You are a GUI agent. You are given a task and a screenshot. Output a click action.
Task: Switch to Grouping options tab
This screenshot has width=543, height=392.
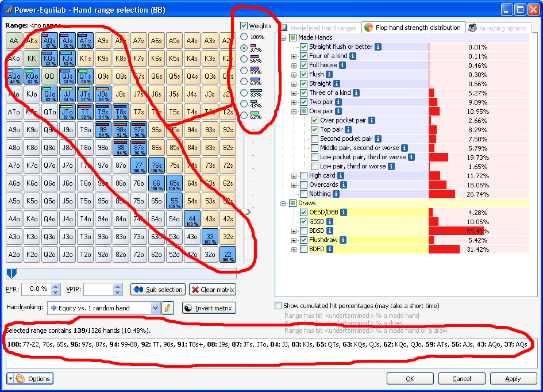point(498,28)
